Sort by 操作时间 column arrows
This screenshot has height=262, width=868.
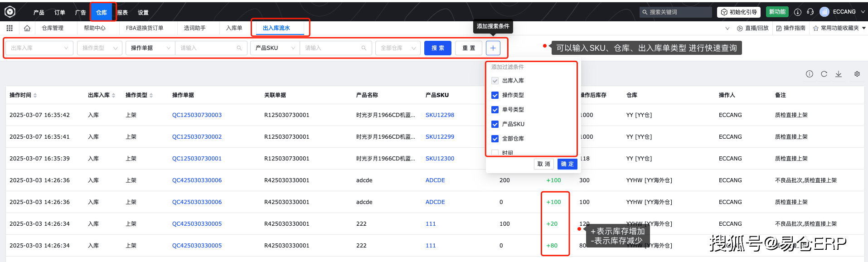click(x=35, y=95)
